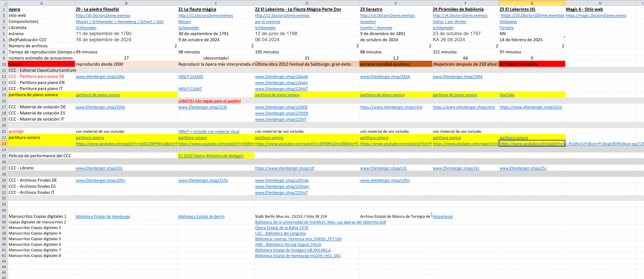
Task: Open the www.Ellenberger.shop/z2kaen link
Action: point(281,83)
